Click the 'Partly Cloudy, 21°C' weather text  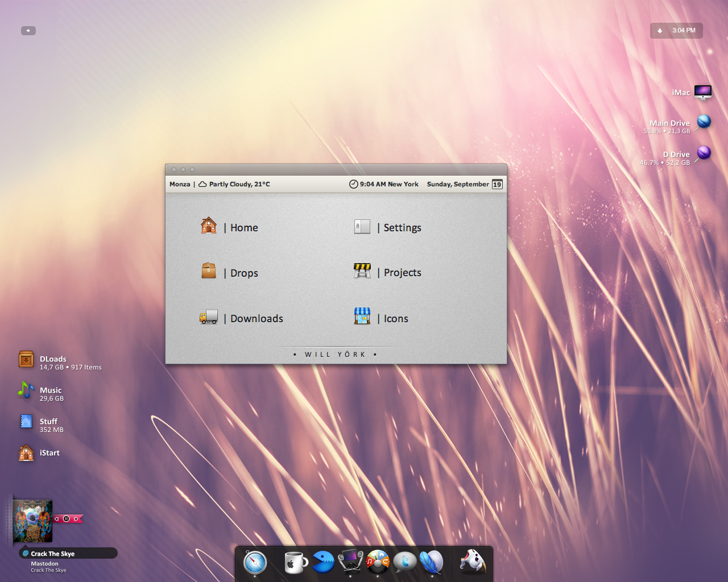tap(239, 184)
